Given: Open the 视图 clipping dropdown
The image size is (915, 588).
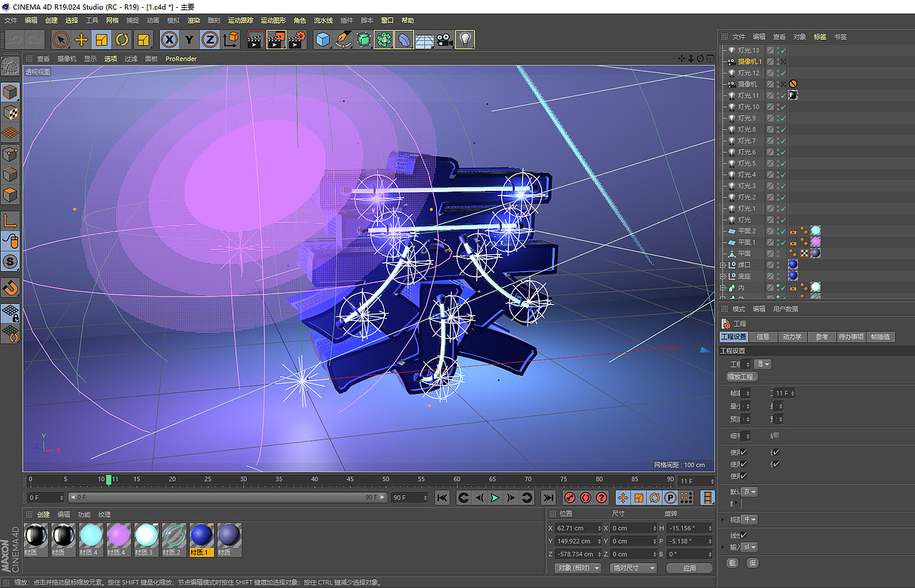Looking at the screenshot, I should (749, 519).
